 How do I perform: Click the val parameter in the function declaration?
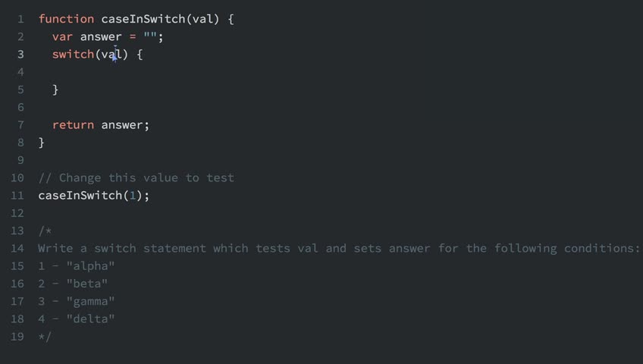coord(203,19)
